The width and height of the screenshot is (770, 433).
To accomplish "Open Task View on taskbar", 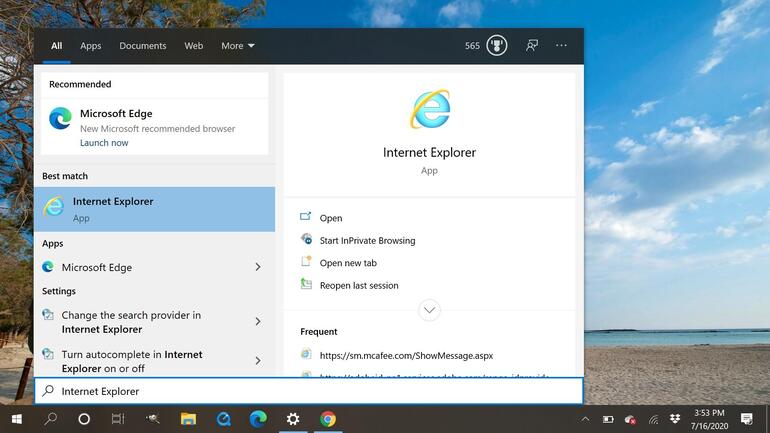I will [x=118, y=419].
